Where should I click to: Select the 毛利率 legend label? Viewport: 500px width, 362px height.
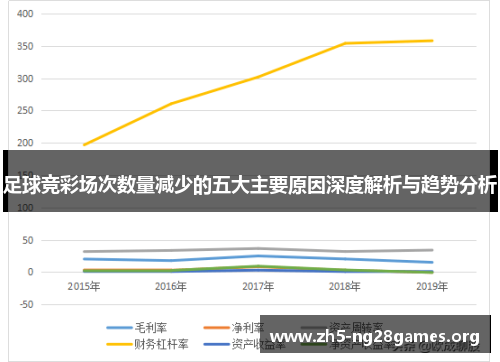[151, 328]
